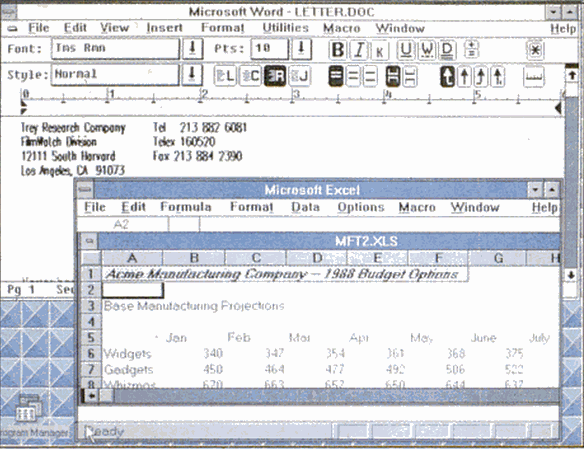This screenshot has width=584, height=449.
Task: Click Word scrollbar up arrow
Action: 571,76
